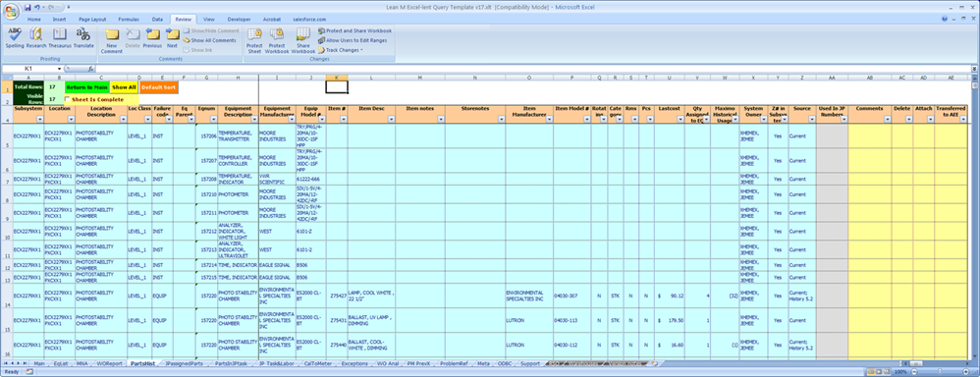Click Allow Users to Edit Ranges
980x377 pixels.
[x=353, y=40]
